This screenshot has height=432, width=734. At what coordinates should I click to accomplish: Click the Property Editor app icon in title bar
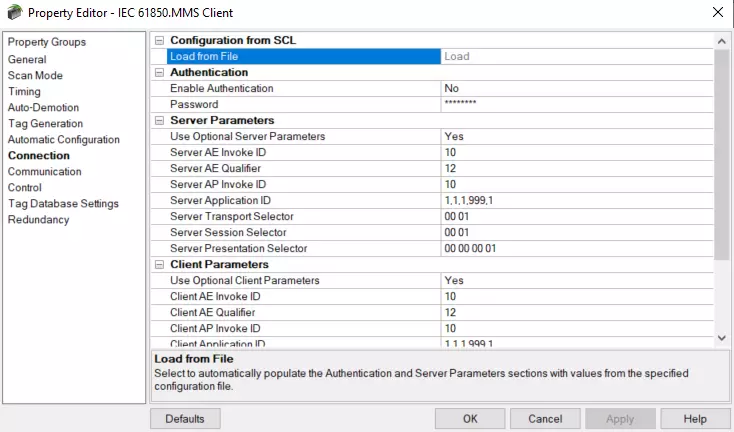pyautogui.click(x=15, y=12)
